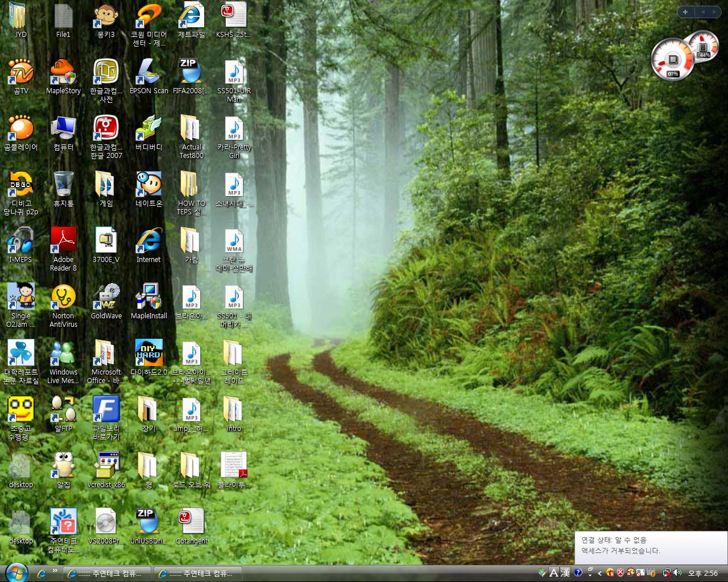
Task: Select the vcredist_x86 installer icon
Action: pyautogui.click(x=106, y=470)
